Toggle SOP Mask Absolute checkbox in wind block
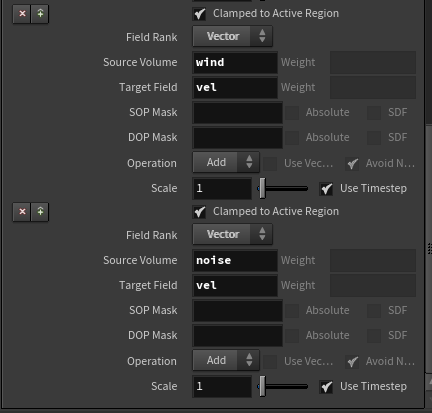 [x=292, y=113]
